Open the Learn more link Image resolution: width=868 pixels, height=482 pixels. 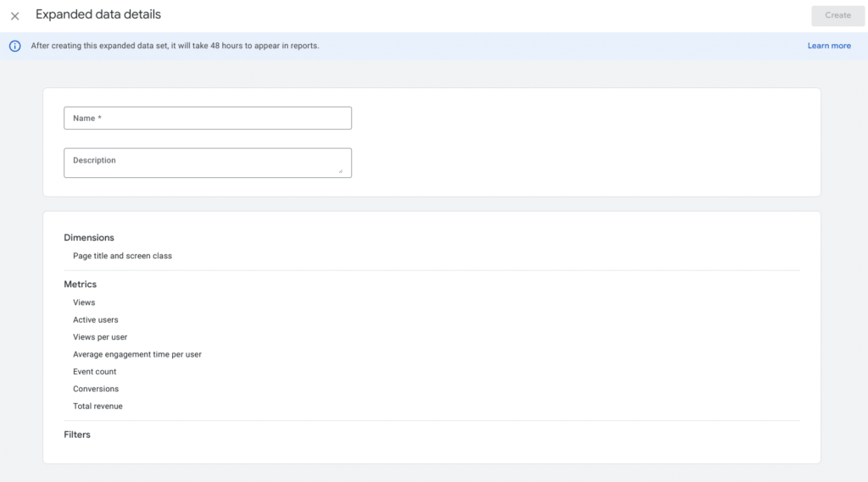pos(828,46)
